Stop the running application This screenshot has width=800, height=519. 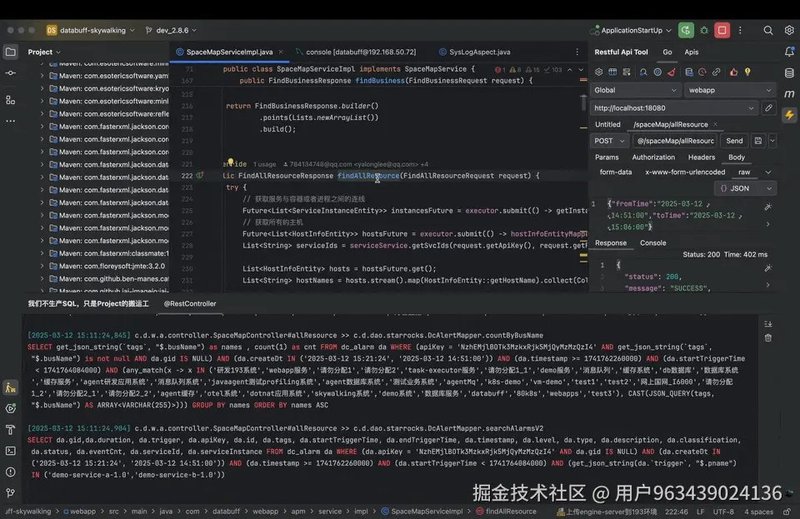pyautogui.click(x=722, y=31)
